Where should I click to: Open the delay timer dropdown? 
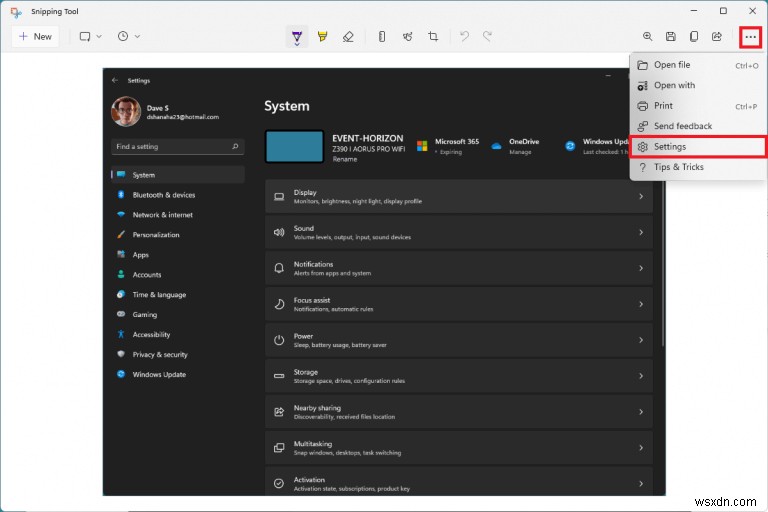[x=129, y=36]
